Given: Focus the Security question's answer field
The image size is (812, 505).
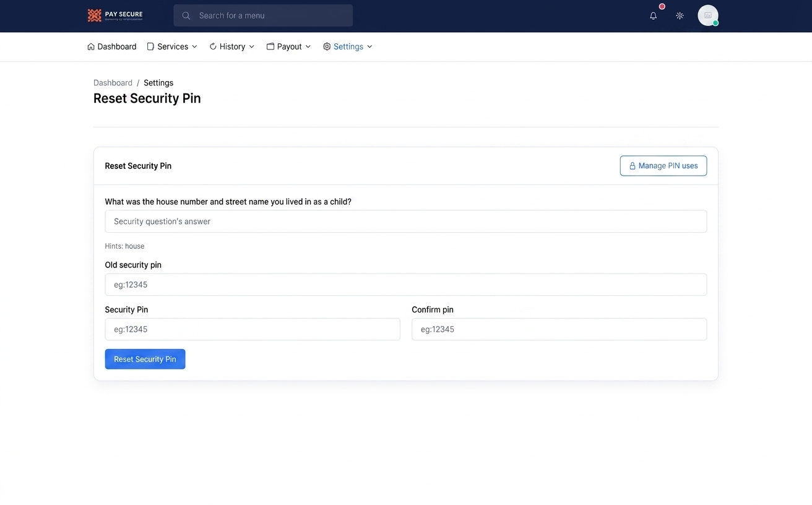Looking at the screenshot, I should [406, 222].
